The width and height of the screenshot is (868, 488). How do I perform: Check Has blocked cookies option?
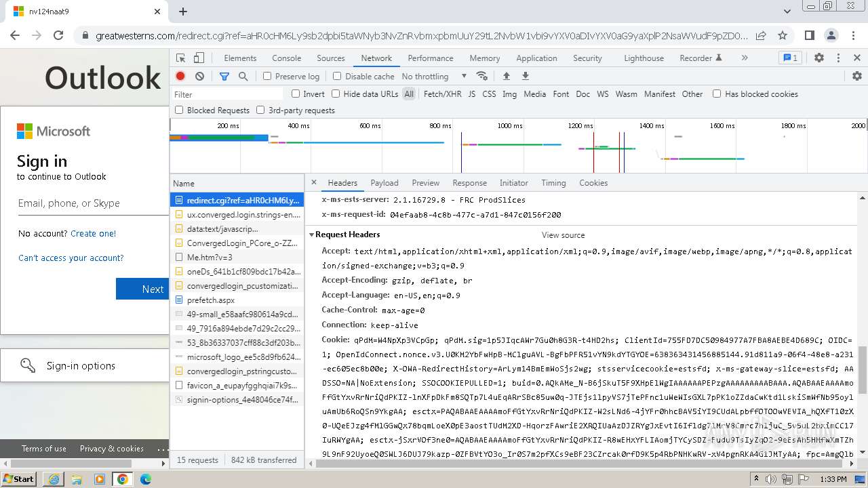[717, 94]
